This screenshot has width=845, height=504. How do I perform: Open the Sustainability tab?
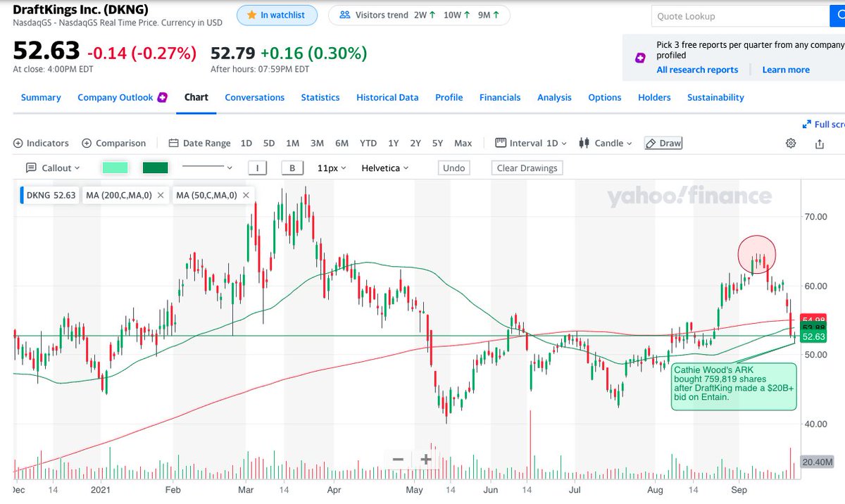(715, 97)
